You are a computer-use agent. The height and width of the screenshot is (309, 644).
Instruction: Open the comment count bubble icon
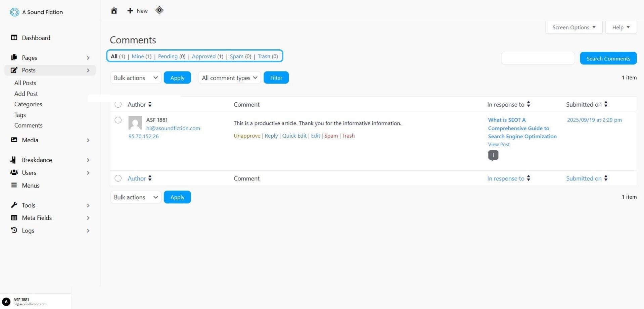coord(493,155)
